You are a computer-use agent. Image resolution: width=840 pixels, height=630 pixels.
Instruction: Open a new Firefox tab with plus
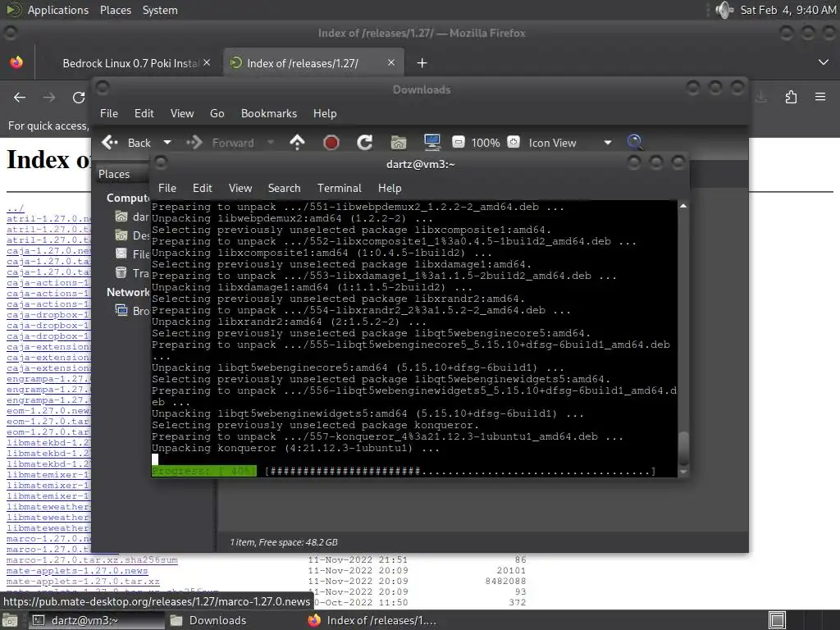click(422, 63)
